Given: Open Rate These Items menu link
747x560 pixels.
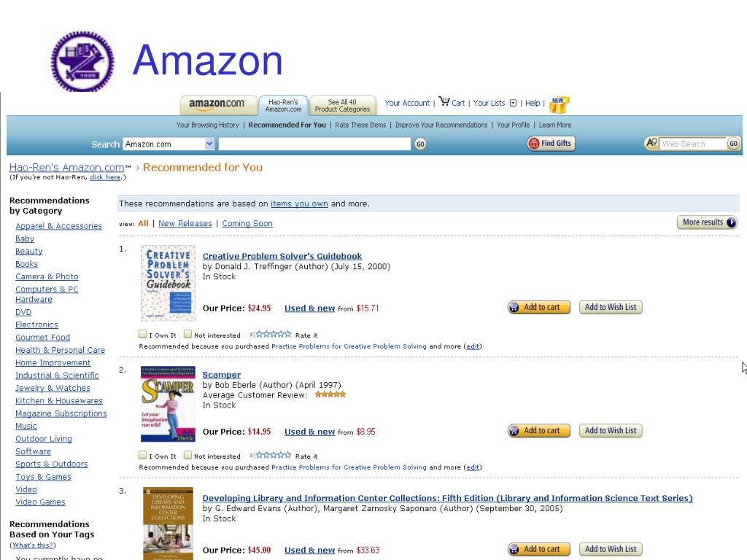Looking at the screenshot, I should (360, 125).
